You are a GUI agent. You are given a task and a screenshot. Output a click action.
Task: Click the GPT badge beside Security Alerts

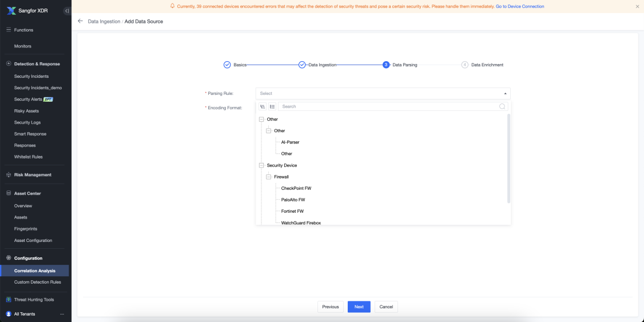[49, 100]
